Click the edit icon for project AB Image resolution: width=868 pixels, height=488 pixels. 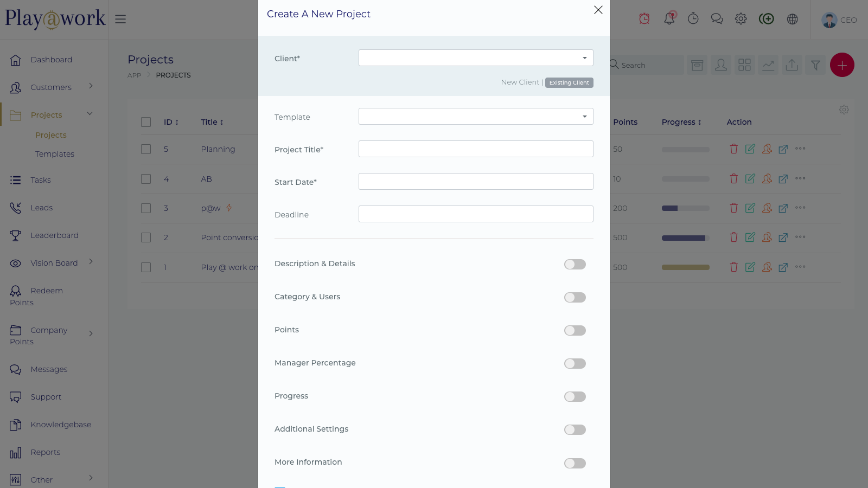coord(750,178)
